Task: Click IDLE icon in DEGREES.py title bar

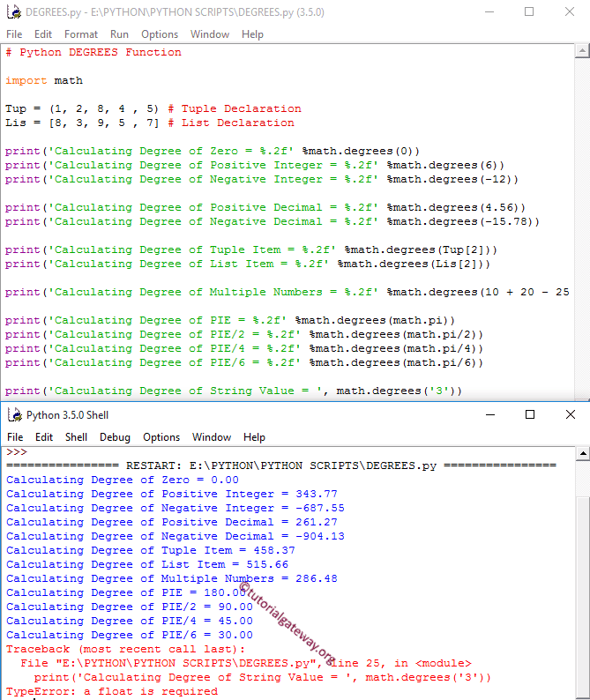Action: [14, 11]
